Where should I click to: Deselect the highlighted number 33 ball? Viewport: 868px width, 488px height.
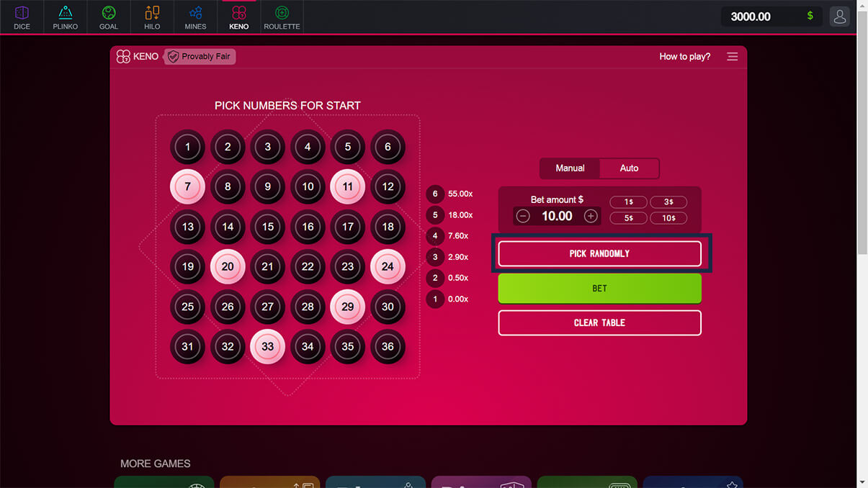[268, 347]
